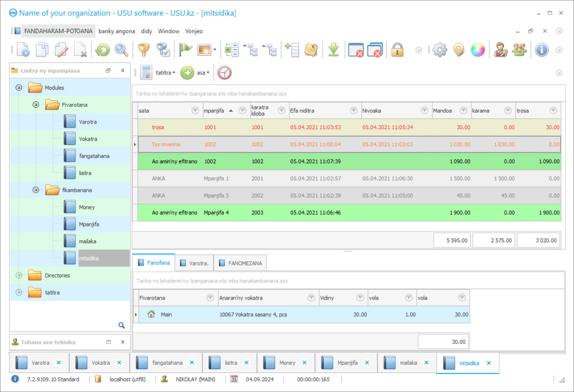Select the Money tree item
Viewport: 574px width, 392px height.
point(87,207)
